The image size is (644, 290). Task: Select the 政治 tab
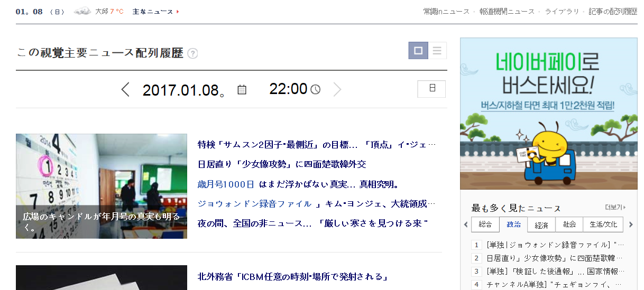513,224
